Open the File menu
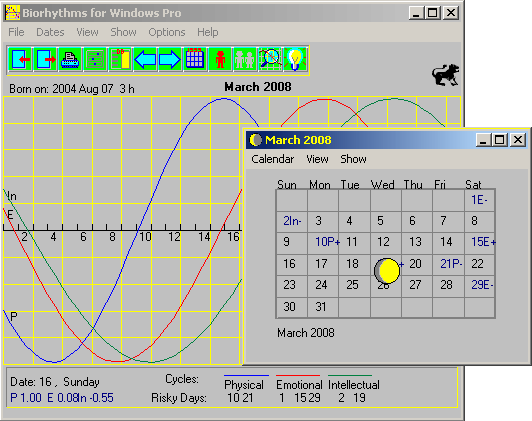532x421 pixels. [16, 32]
